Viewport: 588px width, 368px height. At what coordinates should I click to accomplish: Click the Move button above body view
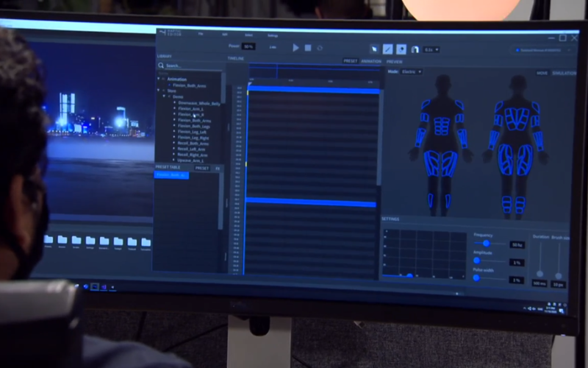pyautogui.click(x=542, y=73)
